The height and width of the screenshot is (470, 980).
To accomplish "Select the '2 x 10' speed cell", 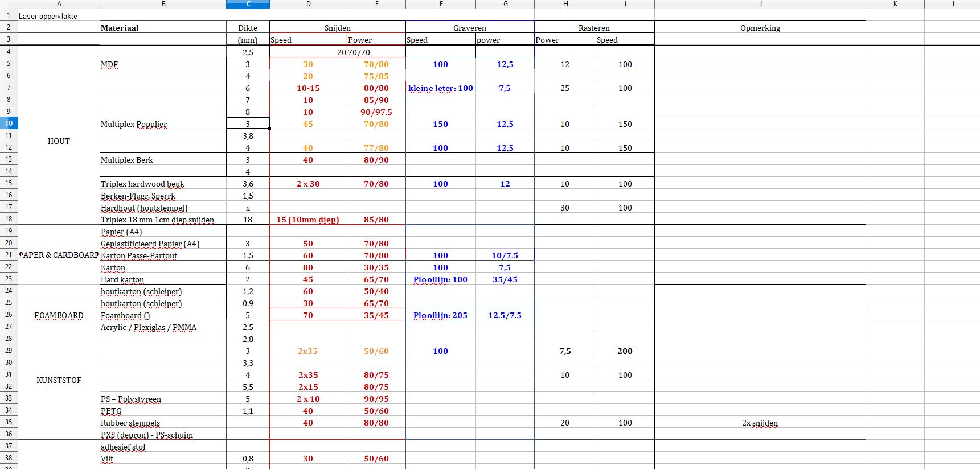I will 308,399.
